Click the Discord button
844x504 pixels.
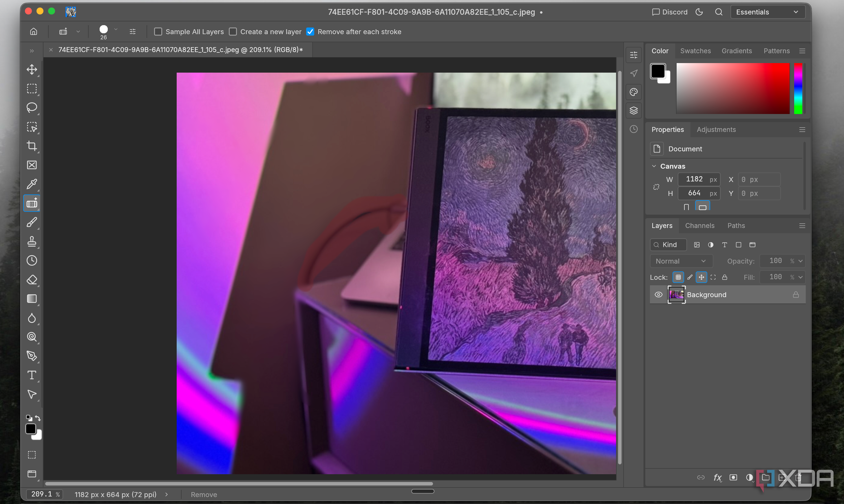(670, 12)
